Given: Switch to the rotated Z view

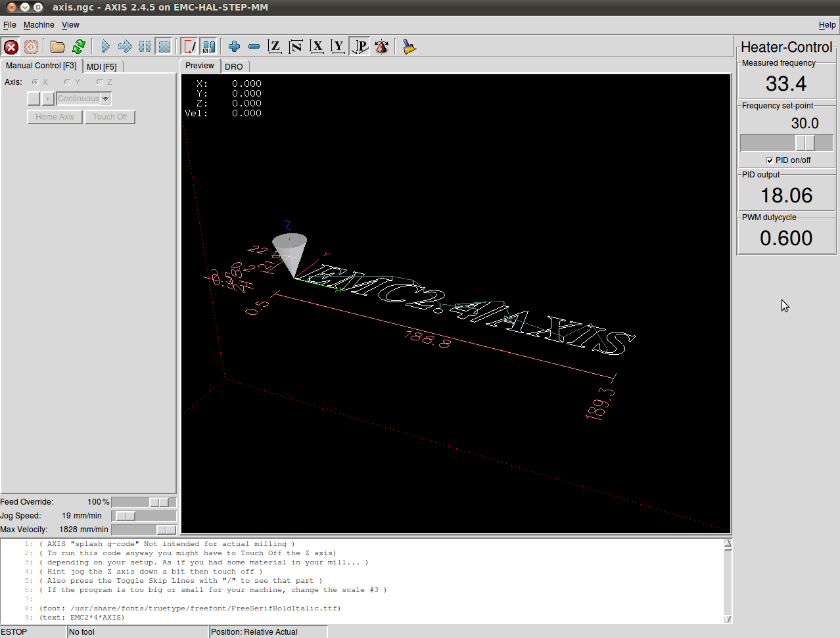Looking at the screenshot, I should tap(296, 47).
